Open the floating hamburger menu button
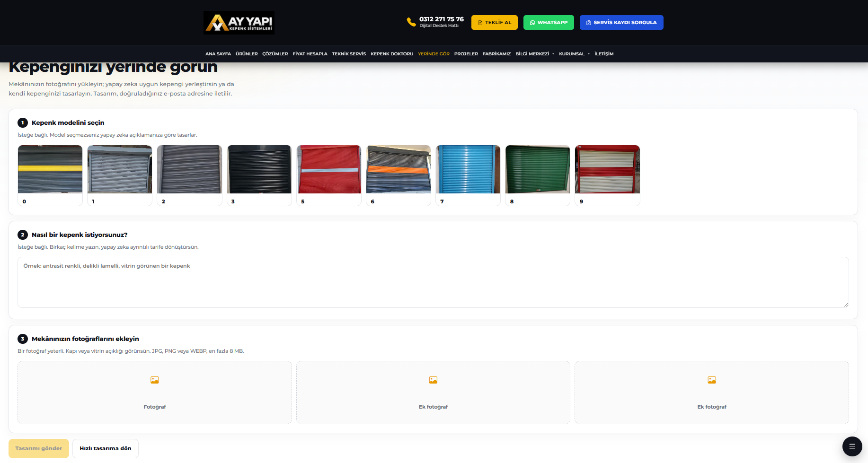 tap(852, 446)
